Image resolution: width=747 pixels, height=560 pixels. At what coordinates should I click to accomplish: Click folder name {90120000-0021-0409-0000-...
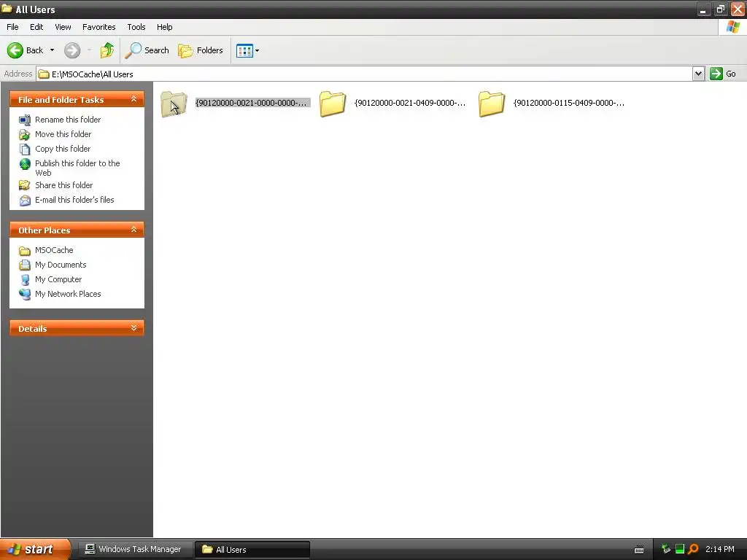tap(410, 103)
